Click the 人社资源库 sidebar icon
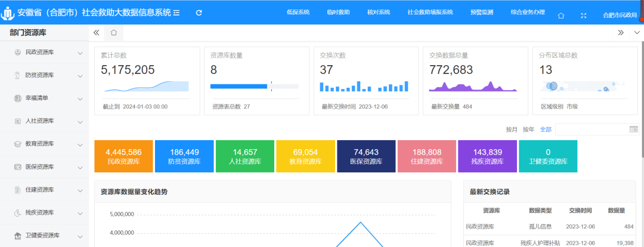 click(18, 121)
